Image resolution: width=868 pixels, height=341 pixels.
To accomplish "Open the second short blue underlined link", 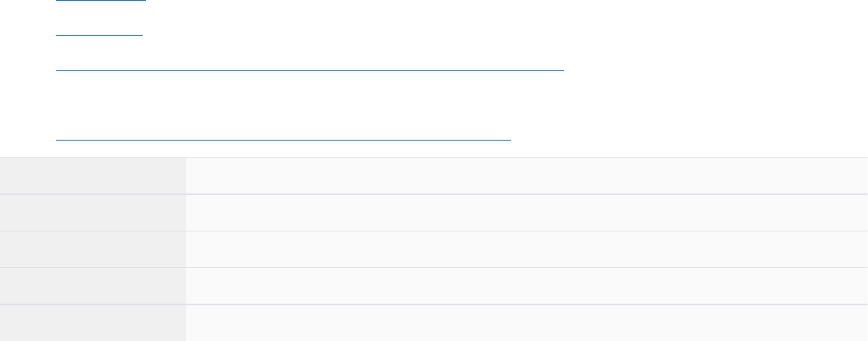I will tap(99, 34).
